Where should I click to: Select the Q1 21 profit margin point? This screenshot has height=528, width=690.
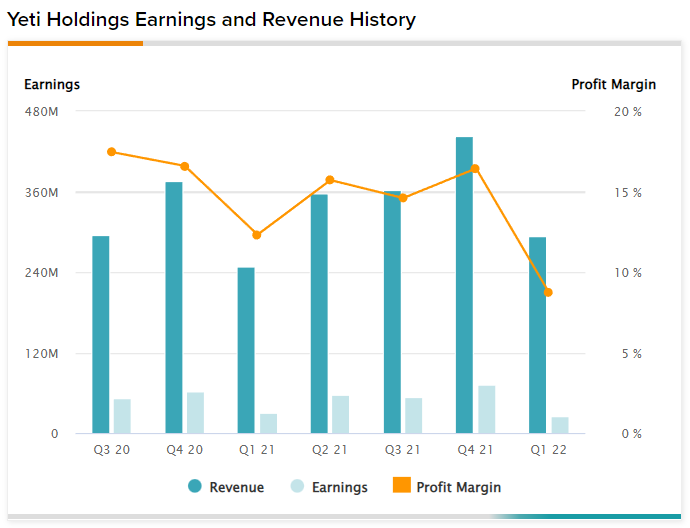coord(257,235)
